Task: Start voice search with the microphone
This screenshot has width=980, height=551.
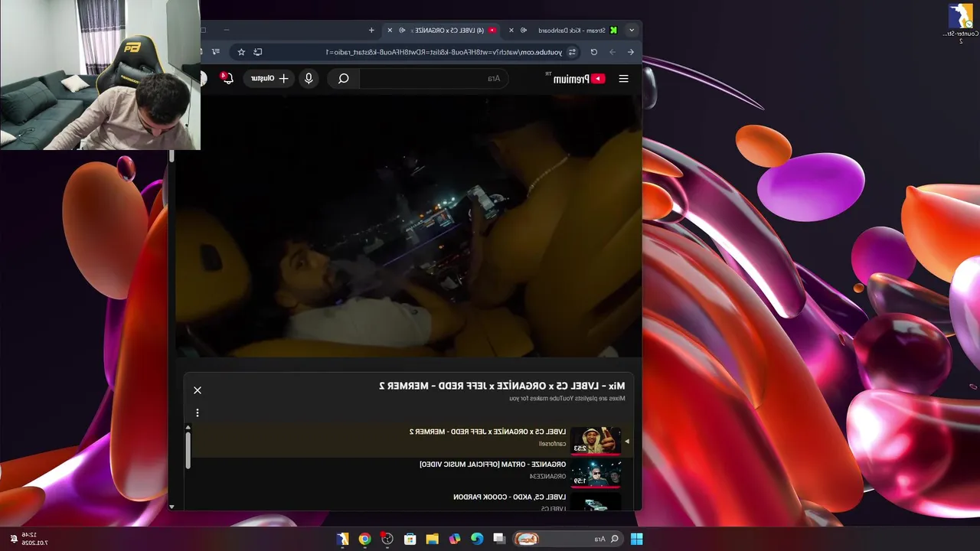Action: (x=309, y=78)
